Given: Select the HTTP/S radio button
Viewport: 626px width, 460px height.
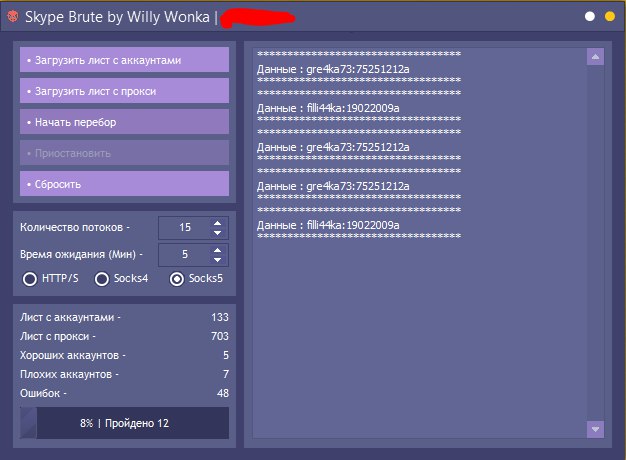Looking at the screenshot, I should click(30, 278).
